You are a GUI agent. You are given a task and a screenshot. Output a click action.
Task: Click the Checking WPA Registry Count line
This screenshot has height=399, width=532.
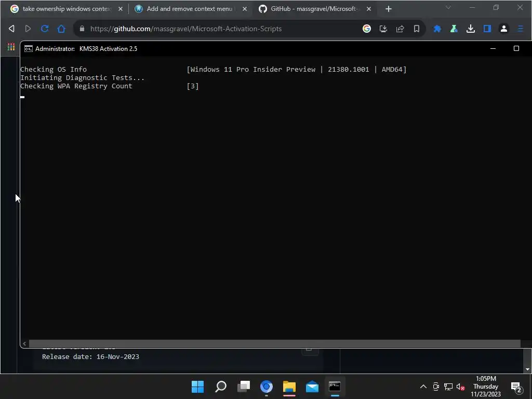110,86
